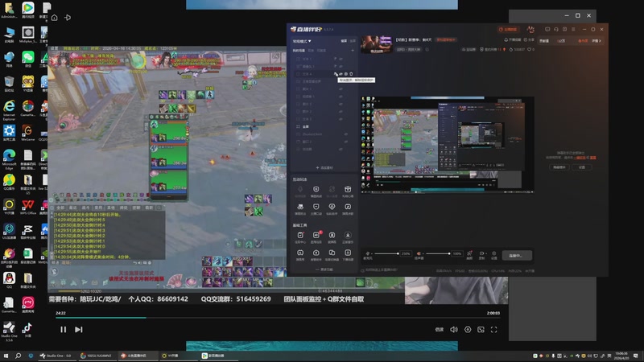Toggle visibility of the 图片 3 source
Viewport: 644px width, 362px height.
click(x=341, y=104)
